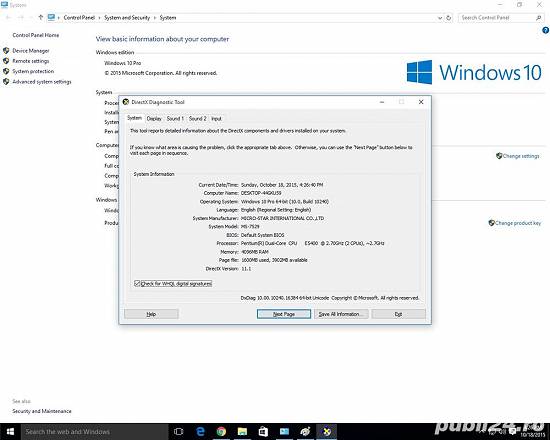The height and width of the screenshot is (440, 550).
Task: Open the Sound 1 tab
Action: click(175, 119)
